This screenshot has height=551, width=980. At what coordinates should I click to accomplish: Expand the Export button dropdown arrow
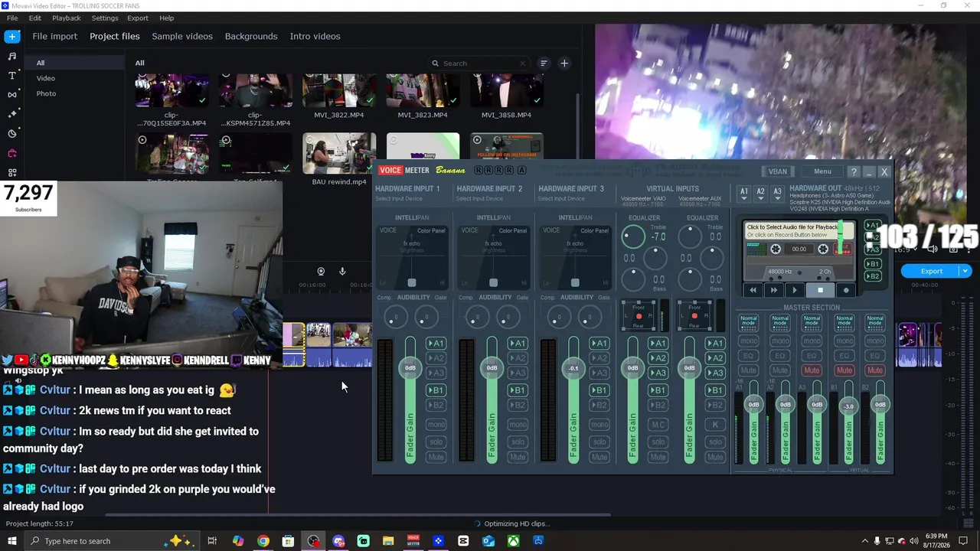click(x=965, y=271)
